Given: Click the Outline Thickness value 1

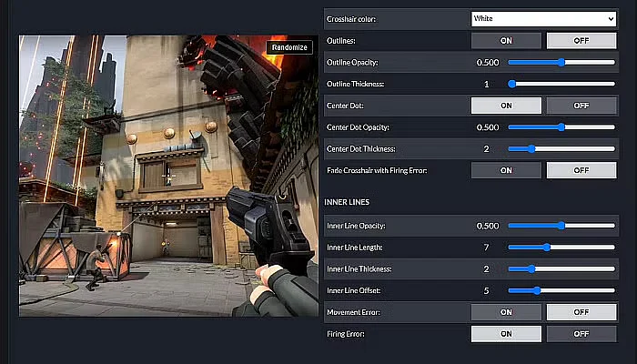Looking at the screenshot, I should pyautogui.click(x=487, y=84).
